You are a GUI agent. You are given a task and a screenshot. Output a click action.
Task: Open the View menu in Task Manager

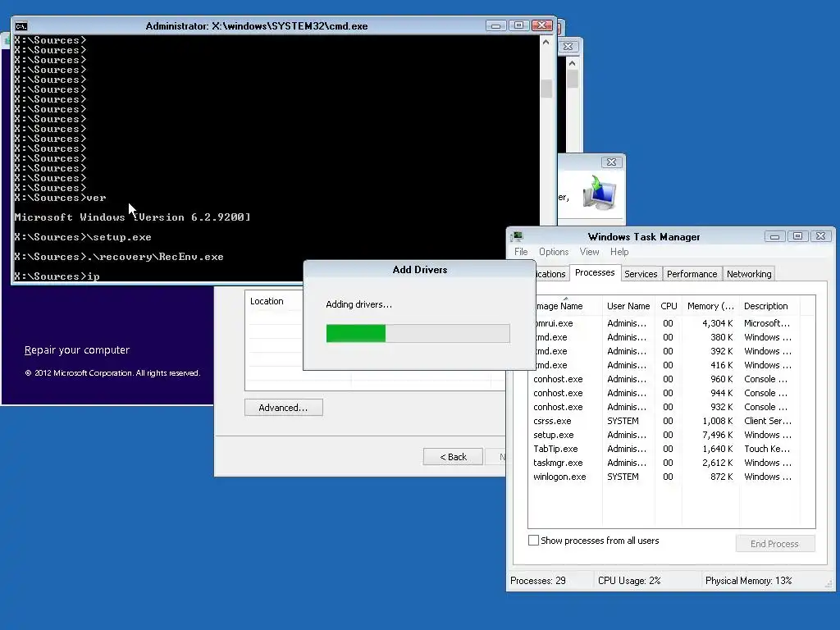589,252
